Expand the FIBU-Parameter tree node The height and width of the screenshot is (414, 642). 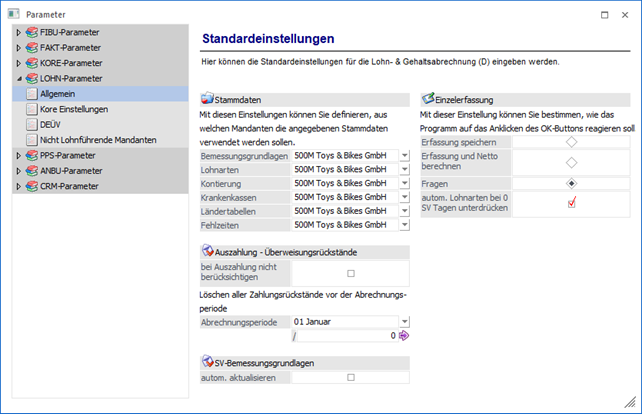(x=18, y=33)
